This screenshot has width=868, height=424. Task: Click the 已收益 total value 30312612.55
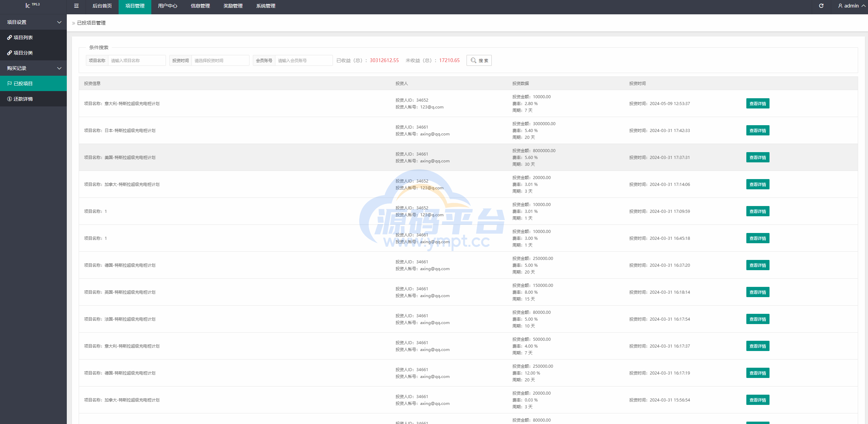tap(384, 60)
